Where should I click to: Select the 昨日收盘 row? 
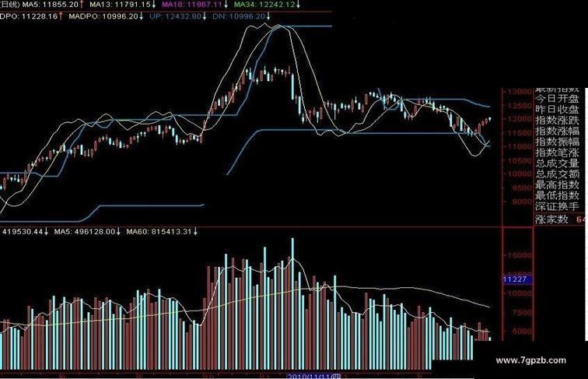click(x=557, y=110)
